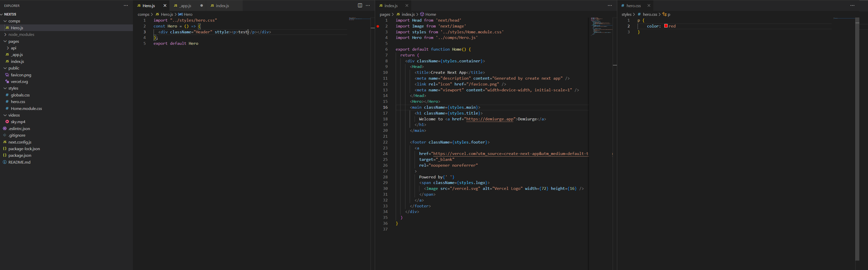This screenshot has width=868, height=270.
Task: Open more actions for the Hero.js editor group
Action: click(368, 5)
